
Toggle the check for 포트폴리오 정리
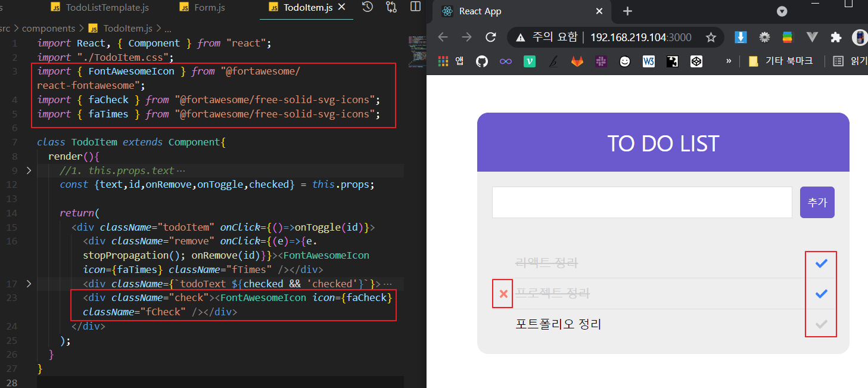(822, 325)
